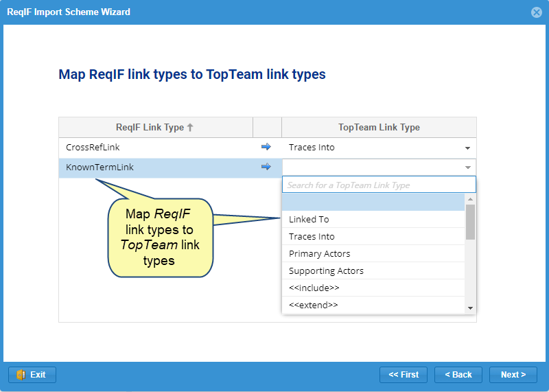Choose <<include>> link type option
Image resolution: width=549 pixels, height=392 pixels.
[373, 288]
